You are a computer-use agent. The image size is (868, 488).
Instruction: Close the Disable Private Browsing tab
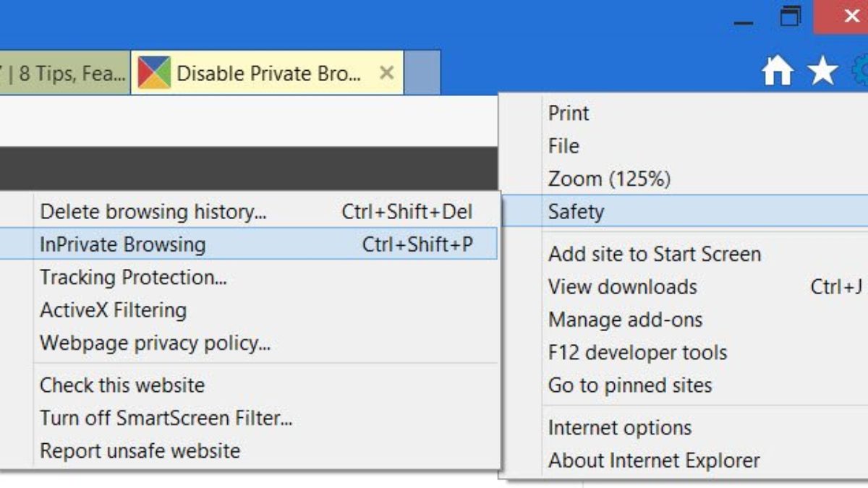tap(387, 73)
